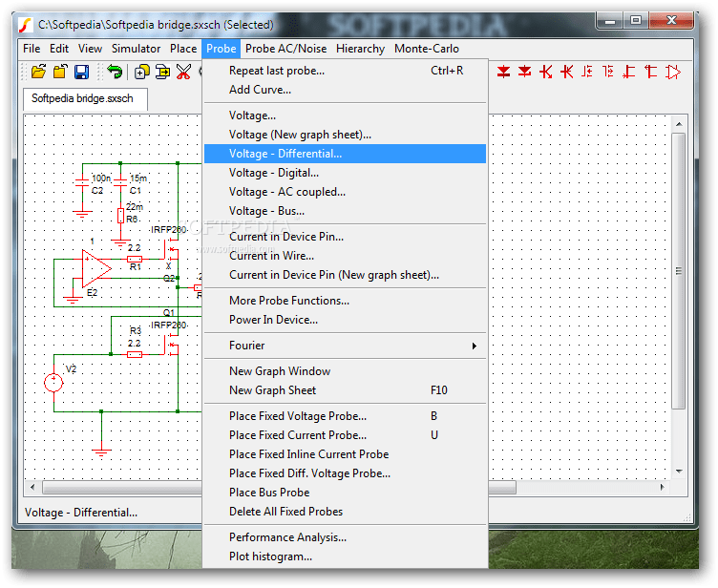This screenshot has height=588, width=718.
Task: Select the Softpedia bridge.sxsch tab
Action: 82,98
